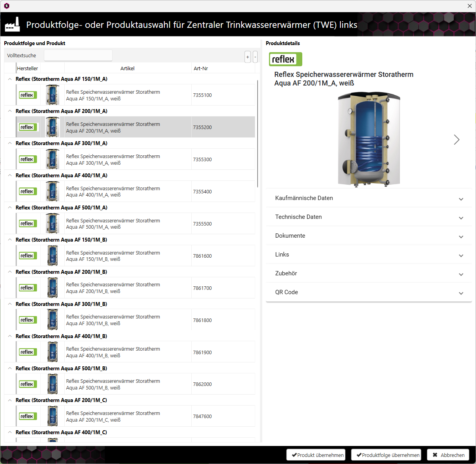Click the reflex logo in the 7355300 row
Screen dimensions: 476x464
pyautogui.click(x=28, y=159)
